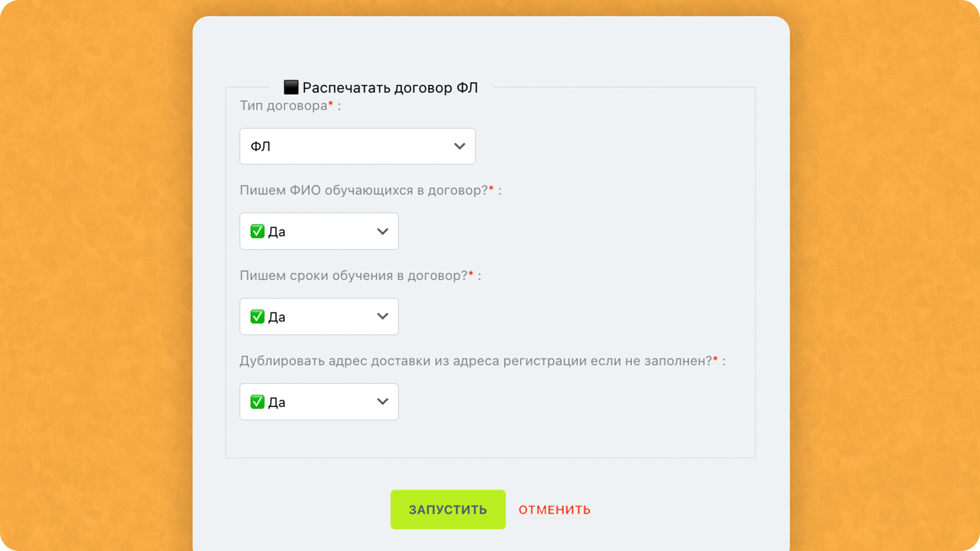Viewport: 980px width, 551px height.
Task: Click the Пишем ФИО обучающихся в договор label
Action: click(x=363, y=190)
